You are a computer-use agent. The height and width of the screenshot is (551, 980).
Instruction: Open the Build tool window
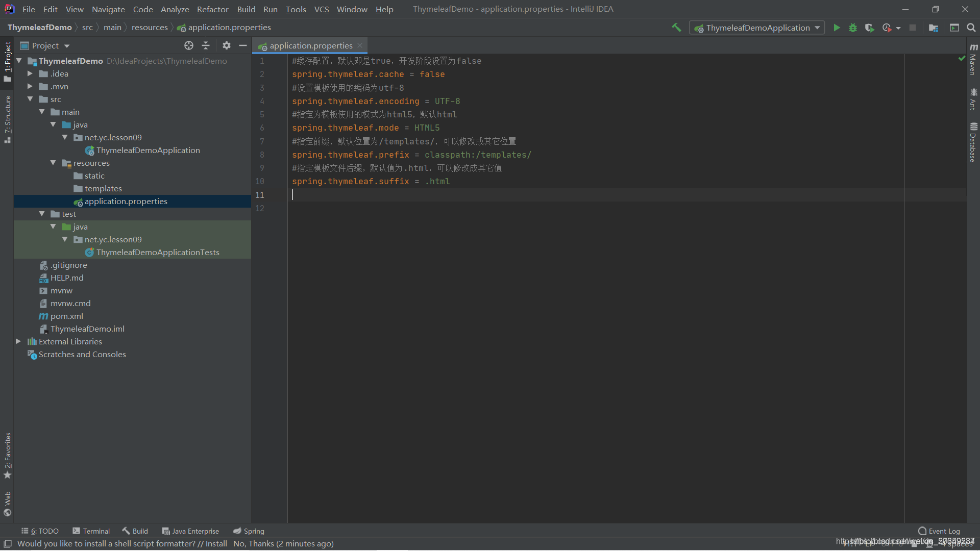135,531
